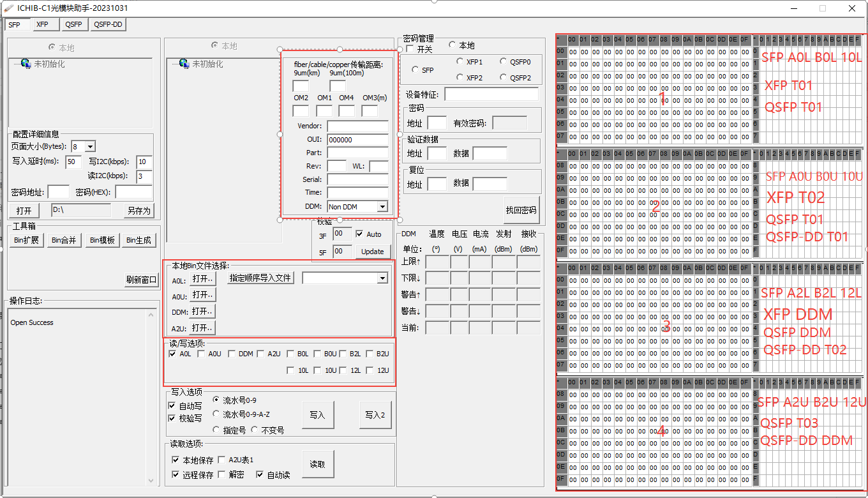Select the uninitialized device icon in left tree
Viewport: 868px width, 498px height.
pos(26,64)
